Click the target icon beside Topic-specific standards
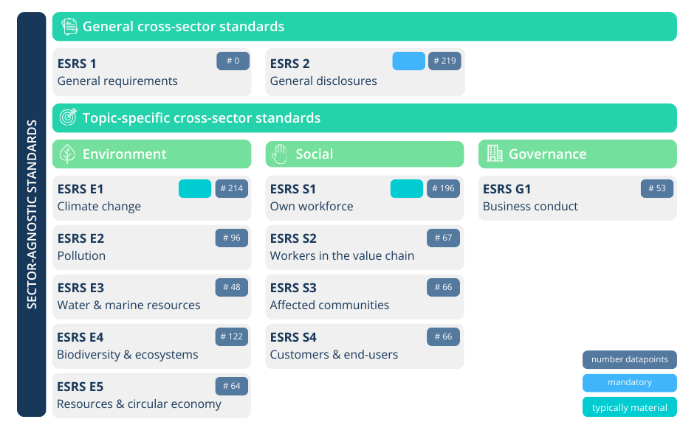696x434 pixels. point(69,118)
